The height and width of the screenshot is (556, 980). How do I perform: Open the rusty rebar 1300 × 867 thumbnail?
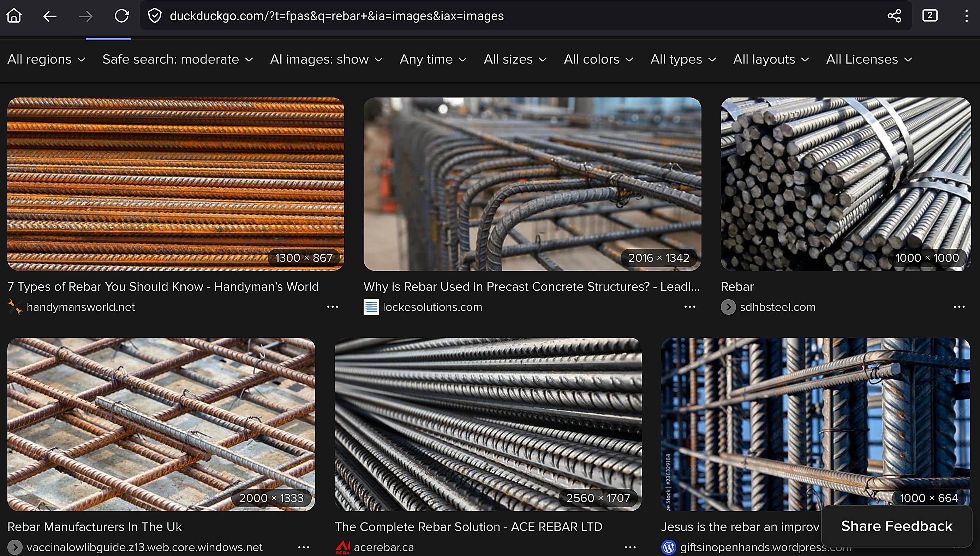[175, 184]
